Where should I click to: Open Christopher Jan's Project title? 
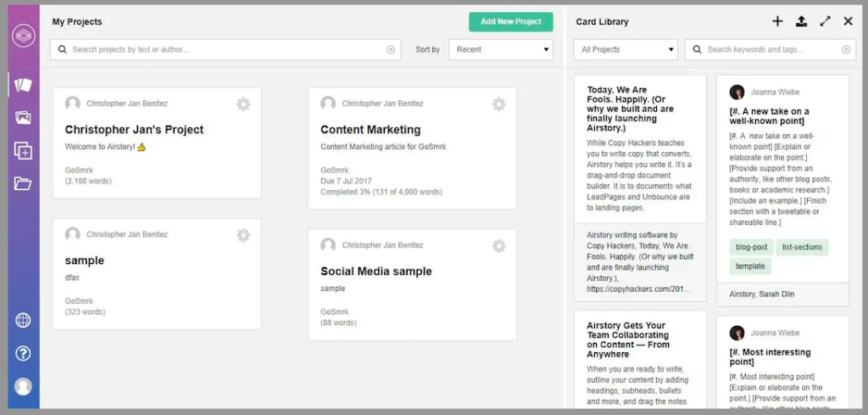[x=134, y=130]
